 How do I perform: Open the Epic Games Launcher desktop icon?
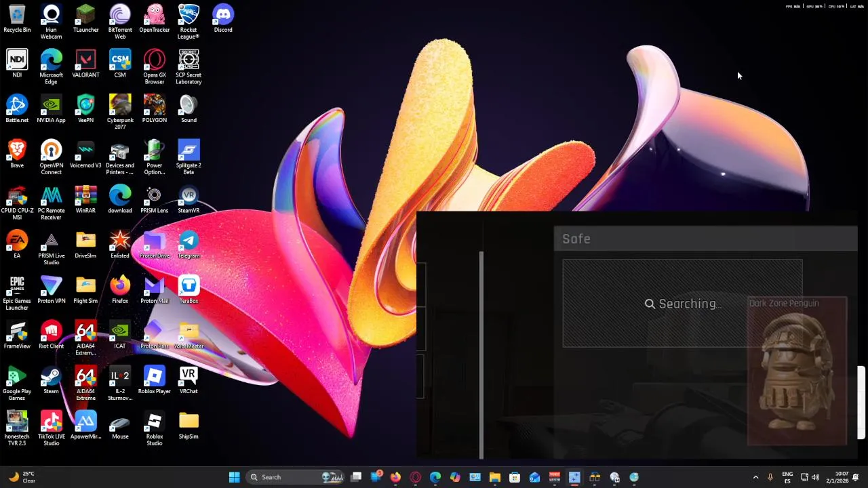coord(17,293)
